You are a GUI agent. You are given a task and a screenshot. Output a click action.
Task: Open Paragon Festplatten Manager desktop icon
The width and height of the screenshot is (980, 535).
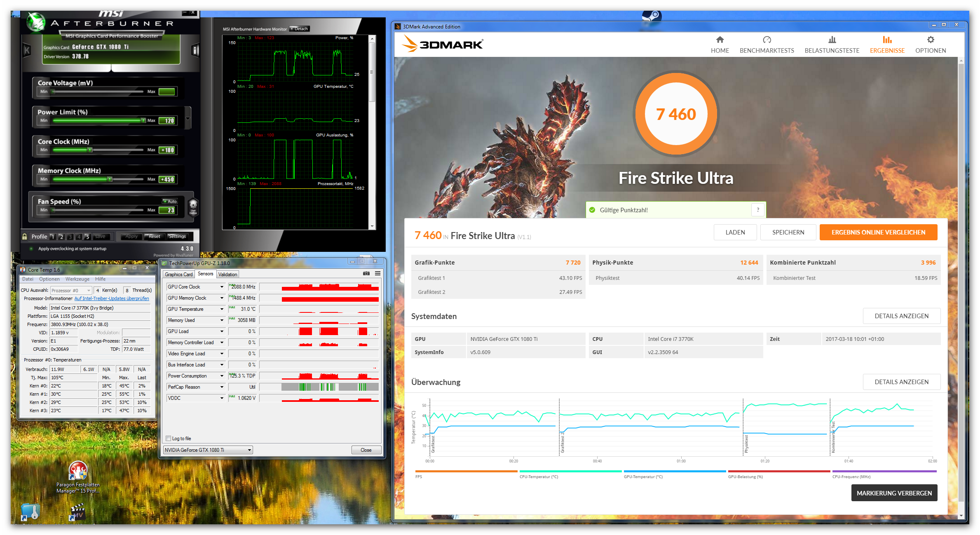click(x=78, y=472)
